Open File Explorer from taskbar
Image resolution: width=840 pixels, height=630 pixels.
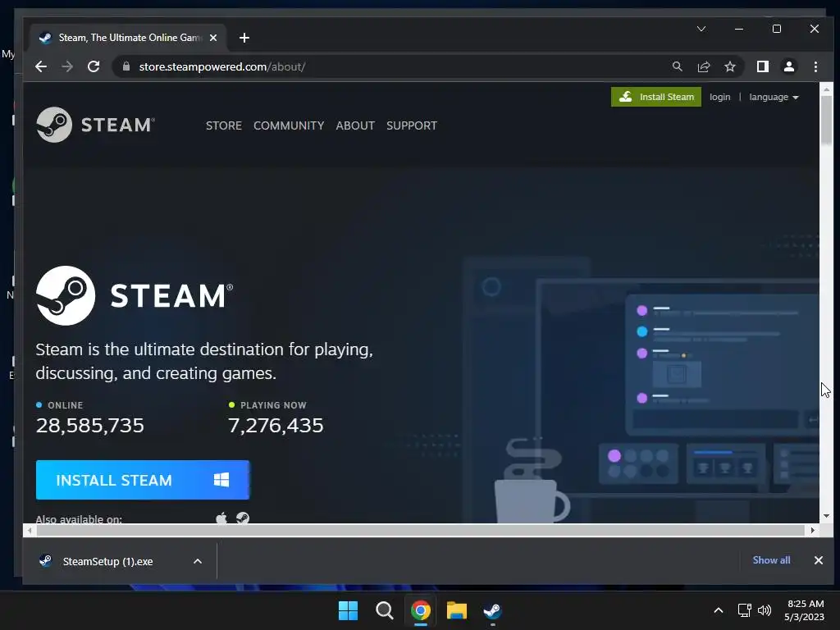pos(456,610)
